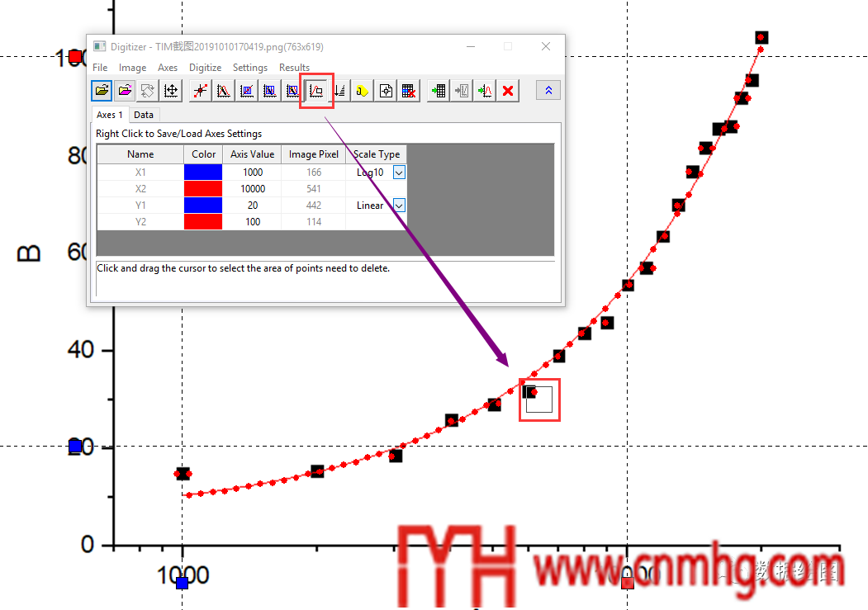Viewport: 868px width, 610px height.
Task: Click the X2 axis value cell 10000
Action: point(253,189)
